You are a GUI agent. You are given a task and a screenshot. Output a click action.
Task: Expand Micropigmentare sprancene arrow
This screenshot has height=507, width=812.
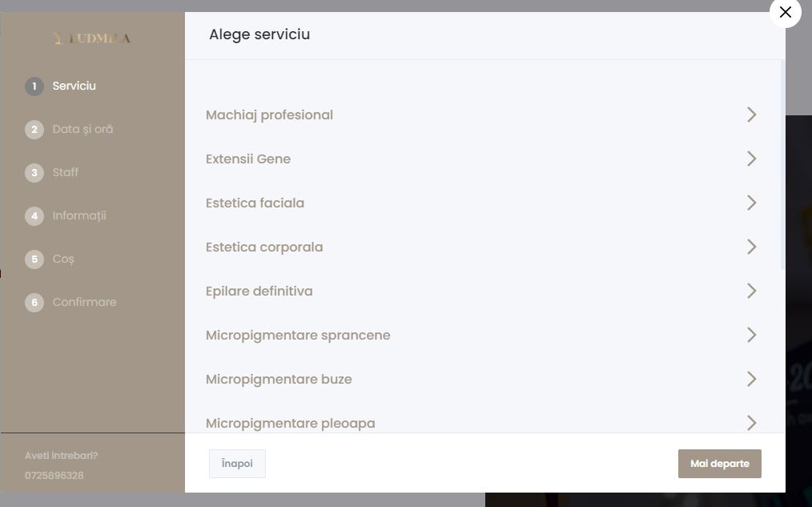[x=751, y=335]
